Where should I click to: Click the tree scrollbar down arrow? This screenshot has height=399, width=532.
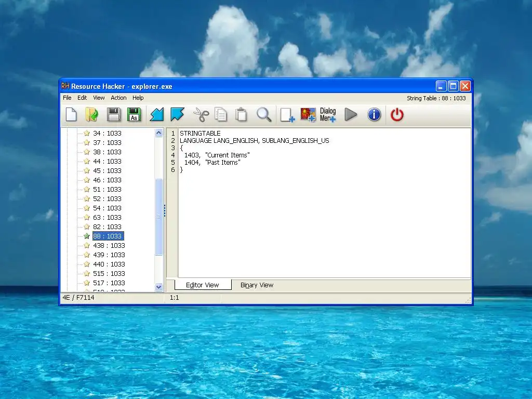tap(158, 287)
